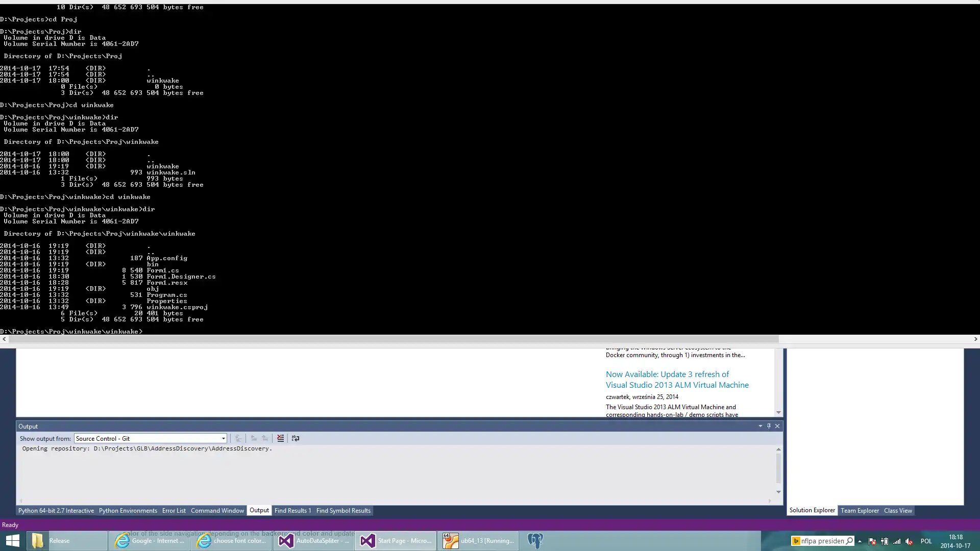Click Find Message in Code icon in Output toolbar
The height and width of the screenshot is (551, 980).
(x=238, y=438)
